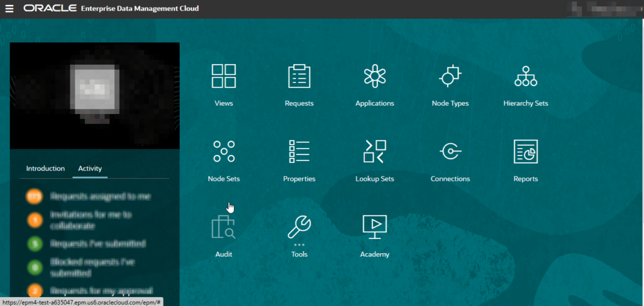Screen dimensions: 644x306
Task: Switch to the Introduction tab
Action: (45, 168)
